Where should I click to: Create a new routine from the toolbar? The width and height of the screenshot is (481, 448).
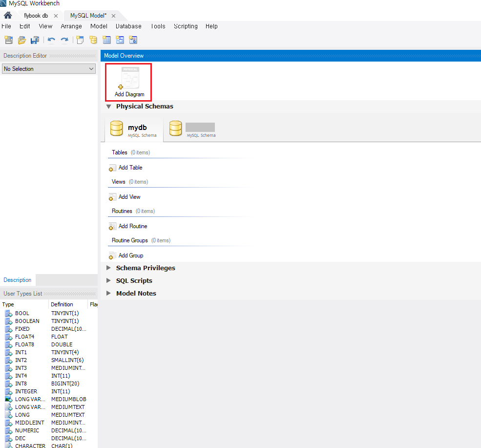133,40
